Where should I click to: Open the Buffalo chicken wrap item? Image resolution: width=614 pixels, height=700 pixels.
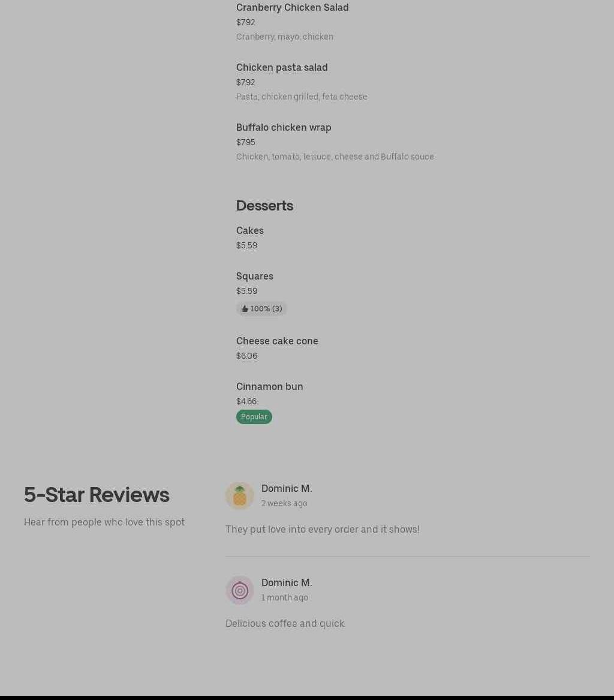click(284, 127)
